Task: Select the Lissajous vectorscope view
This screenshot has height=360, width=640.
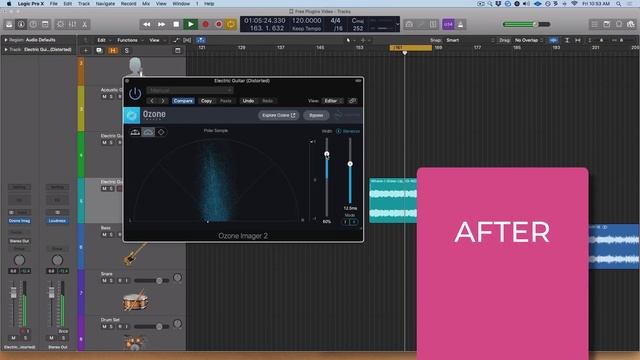Action: click(161, 132)
